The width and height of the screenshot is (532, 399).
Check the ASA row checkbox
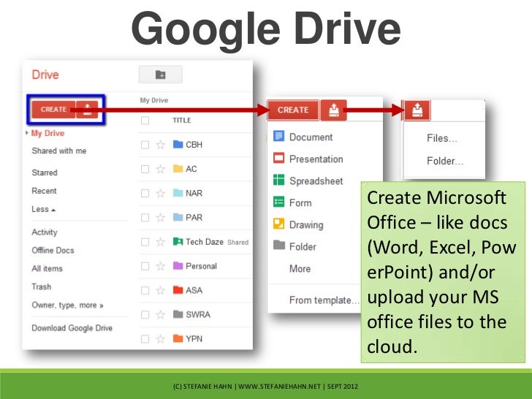coord(145,290)
